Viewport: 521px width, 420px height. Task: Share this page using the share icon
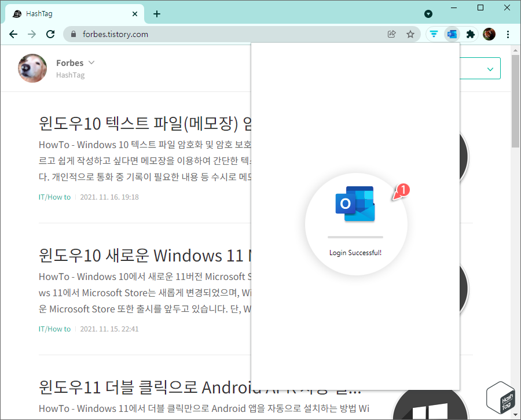point(392,34)
